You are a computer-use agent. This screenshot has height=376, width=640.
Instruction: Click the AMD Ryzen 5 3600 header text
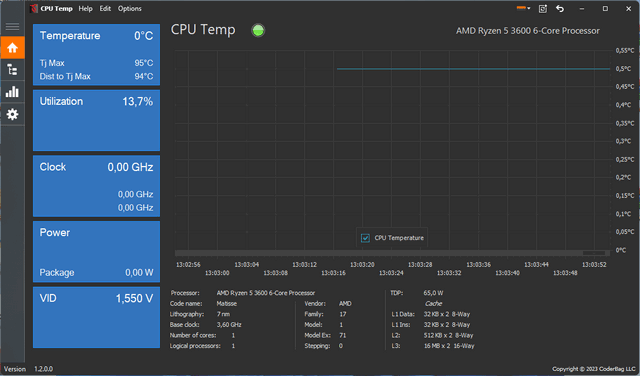pyautogui.click(x=528, y=31)
